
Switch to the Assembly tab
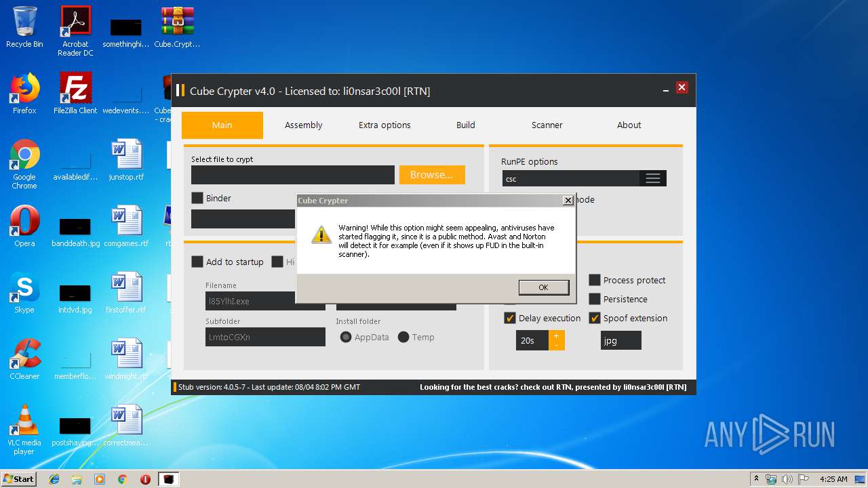[304, 125]
